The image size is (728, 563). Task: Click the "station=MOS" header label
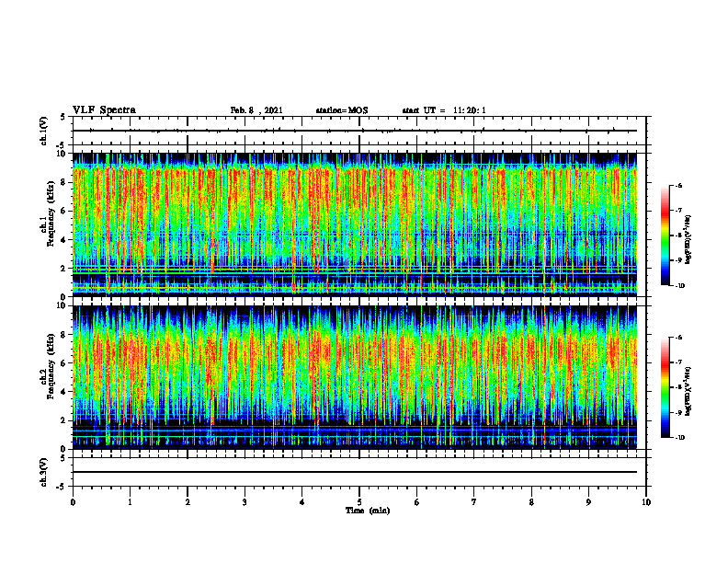342,110
